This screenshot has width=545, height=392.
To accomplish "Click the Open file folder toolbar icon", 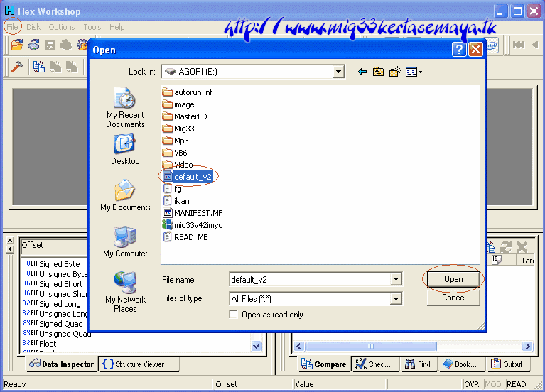I will click(16, 45).
